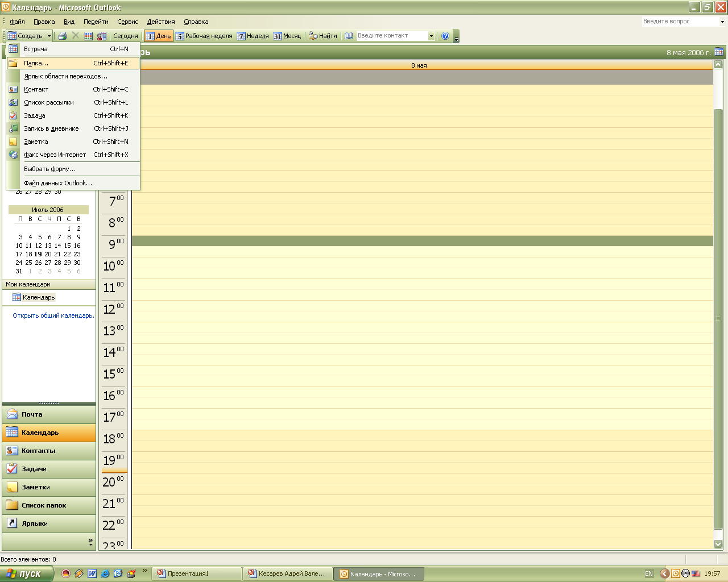Screen dimensions: 728x582
Task: Open the Правка menu
Action: [44, 22]
